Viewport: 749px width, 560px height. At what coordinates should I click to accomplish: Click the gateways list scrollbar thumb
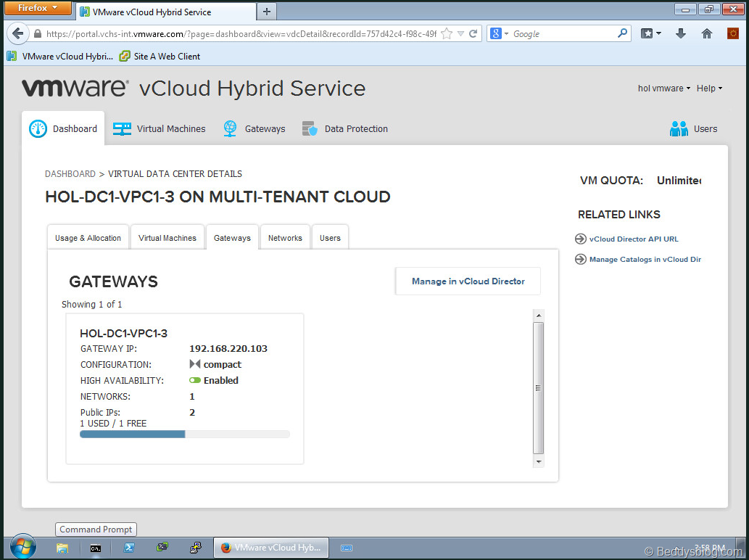coord(538,388)
